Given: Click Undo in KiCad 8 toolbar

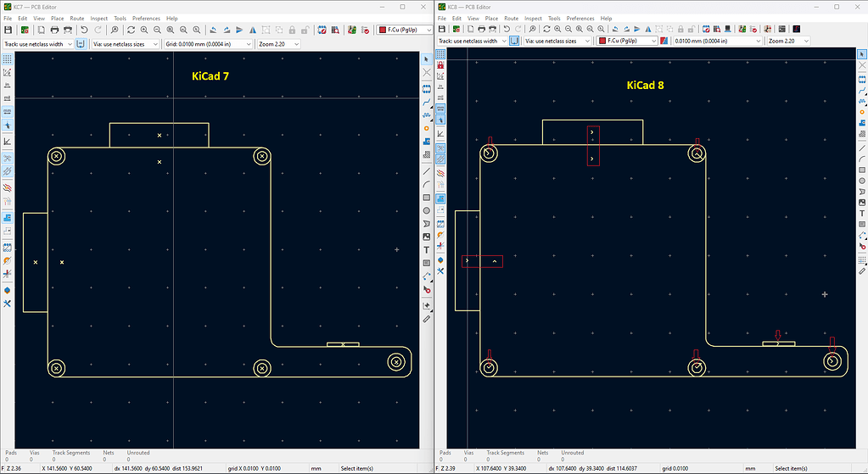Looking at the screenshot, I should tap(506, 29).
